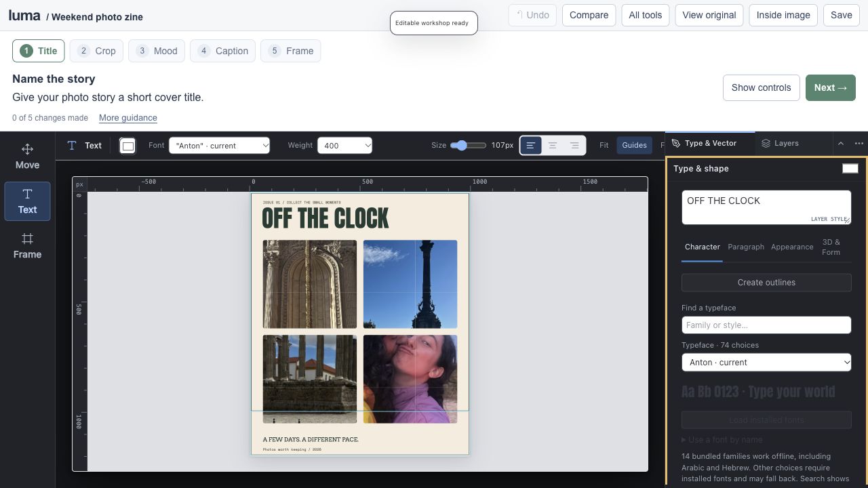Open the Weight dropdown set to 400
The height and width of the screenshot is (488, 868).
point(344,146)
